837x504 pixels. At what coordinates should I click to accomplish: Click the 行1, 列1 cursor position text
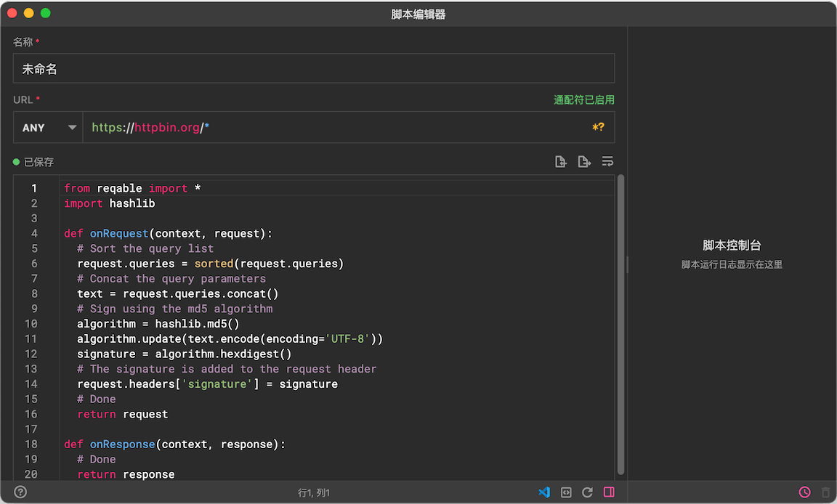pos(314,493)
